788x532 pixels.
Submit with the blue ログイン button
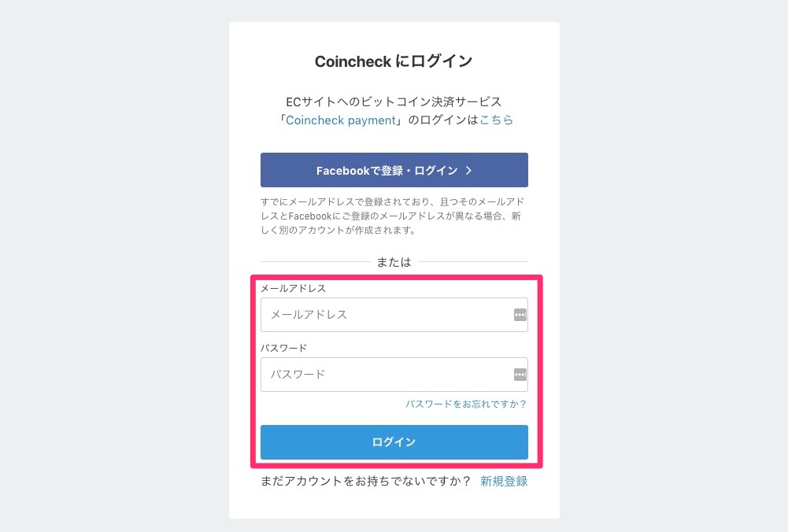pos(394,442)
